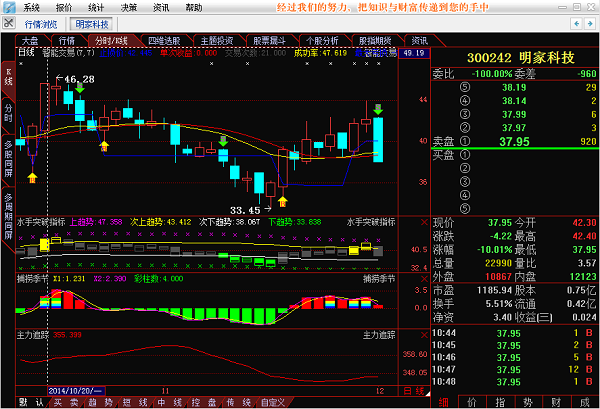This screenshot has width=600, height=409.
Task: Switch to 分时 side view
Action: pyautogui.click(x=8, y=109)
